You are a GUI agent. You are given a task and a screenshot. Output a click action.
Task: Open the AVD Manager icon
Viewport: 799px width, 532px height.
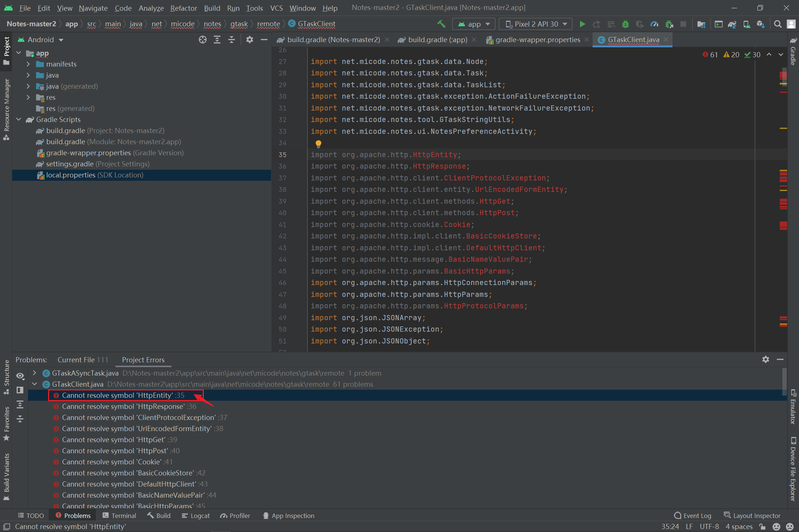tap(746, 24)
